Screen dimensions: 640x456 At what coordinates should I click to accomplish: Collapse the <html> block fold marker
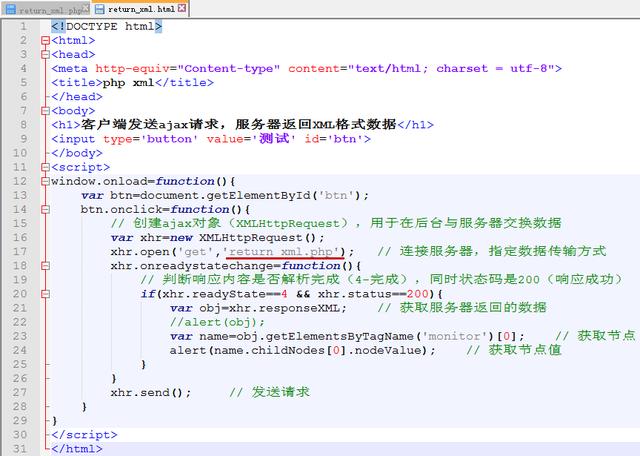tap(45, 41)
